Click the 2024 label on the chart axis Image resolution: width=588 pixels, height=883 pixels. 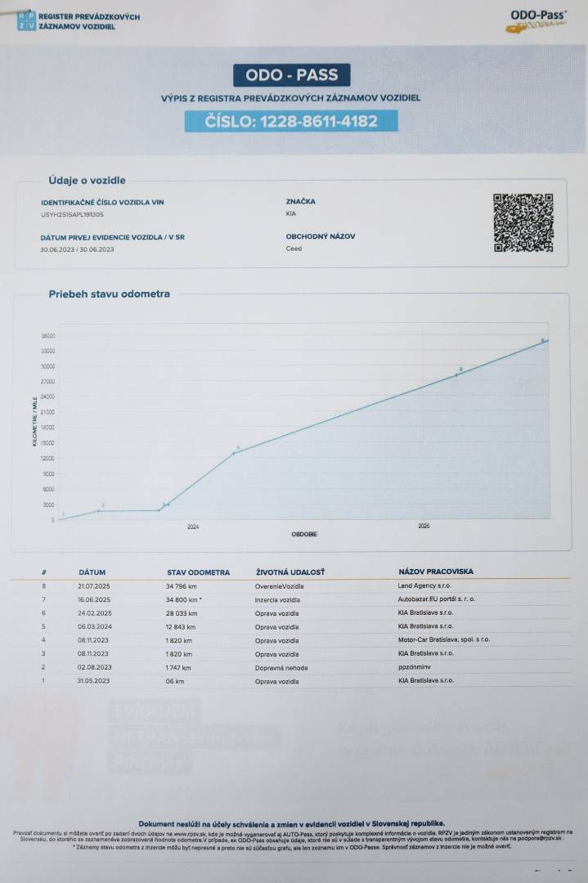click(193, 527)
